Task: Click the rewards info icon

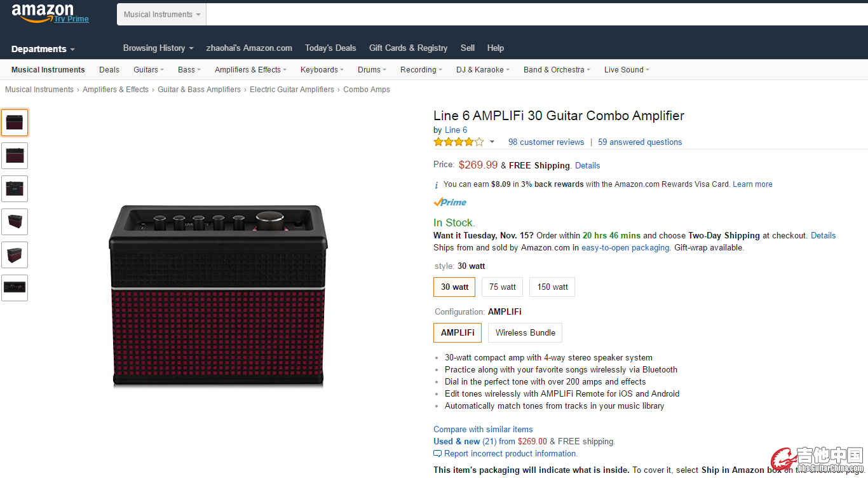Action: coord(437,185)
